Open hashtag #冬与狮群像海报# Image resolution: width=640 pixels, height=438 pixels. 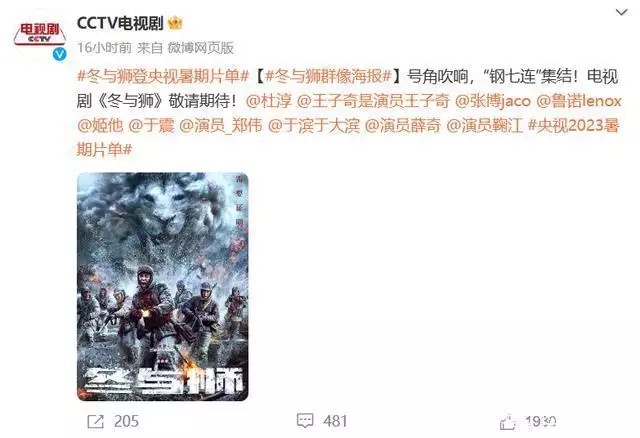[x=329, y=76]
